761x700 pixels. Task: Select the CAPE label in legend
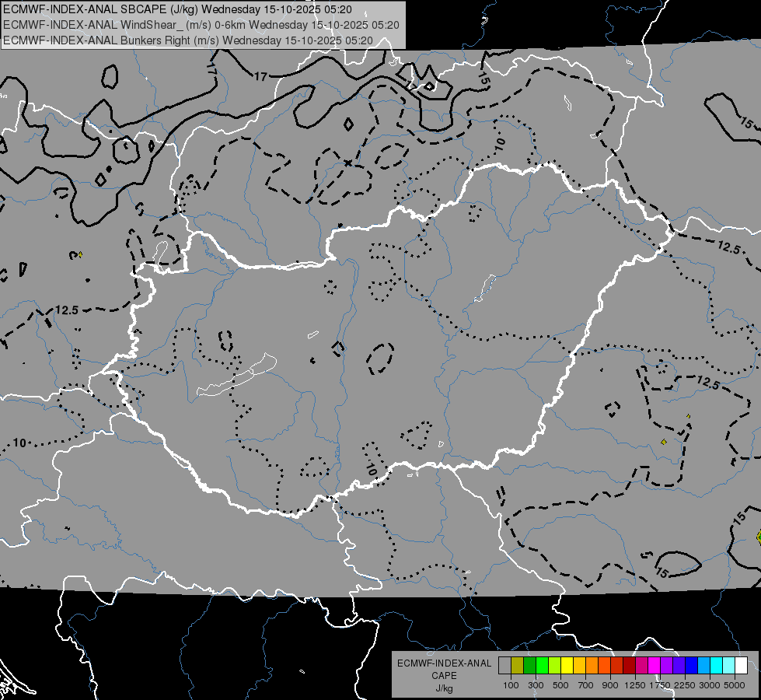444,676
